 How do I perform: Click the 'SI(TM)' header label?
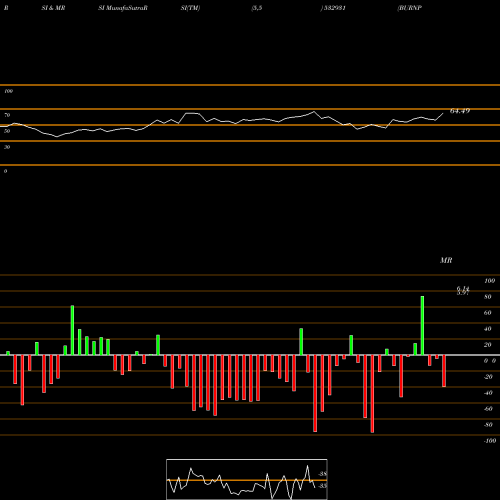point(190,8)
